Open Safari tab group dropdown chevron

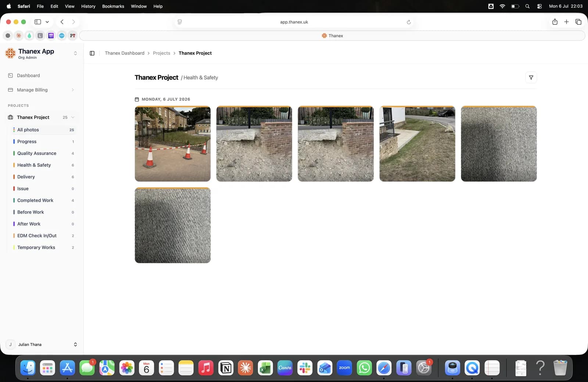tap(47, 22)
